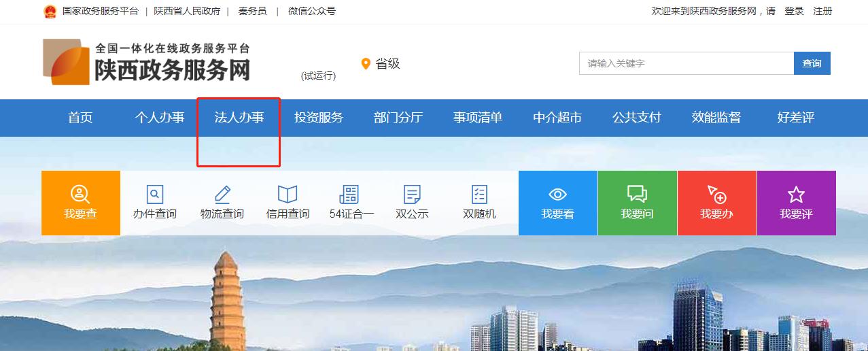The width and height of the screenshot is (868, 351).
Task: Open 物流查询 pencil icon
Action: 222,195
